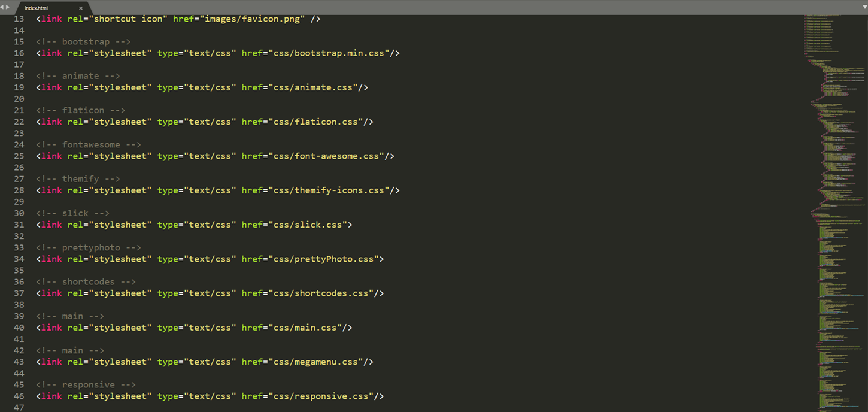This screenshot has width=868, height=412.
Task: Close the index.html tab
Action: tap(81, 8)
